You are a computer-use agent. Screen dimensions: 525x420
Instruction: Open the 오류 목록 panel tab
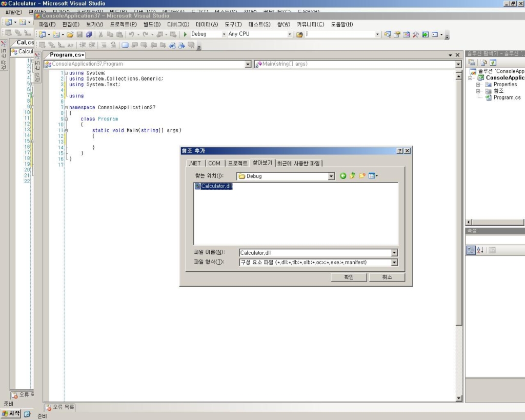[59, 407]
